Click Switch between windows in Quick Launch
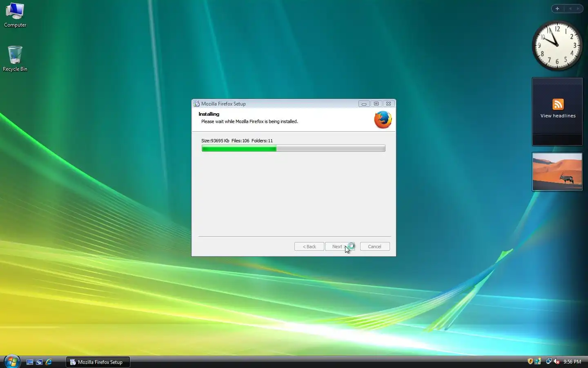Viewport: 588px width, 368px height. pyautogui.click(x=39, y=362)
